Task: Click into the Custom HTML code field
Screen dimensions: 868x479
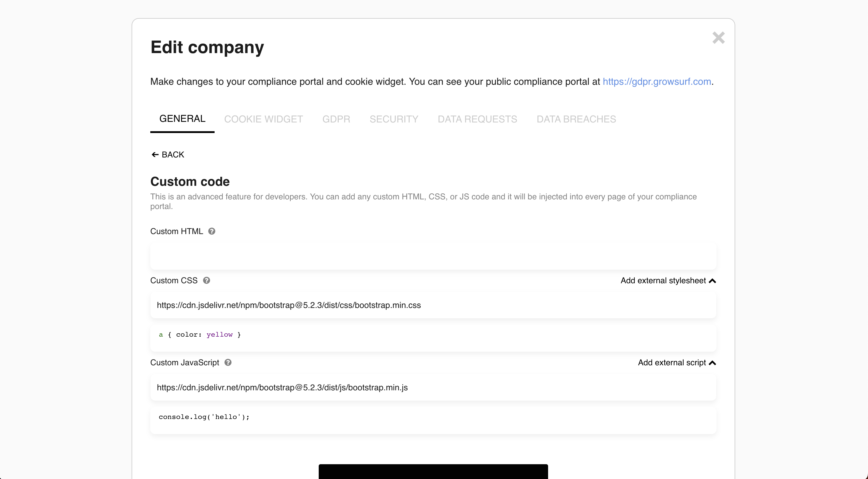Action: pos(433,256)
